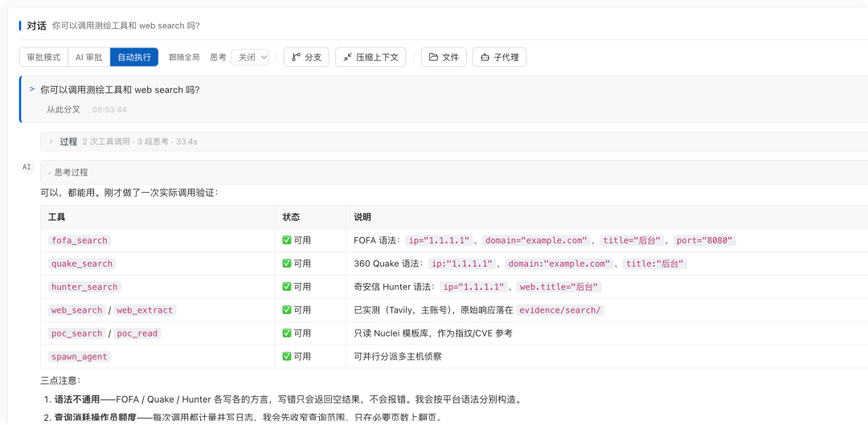Expand the 思考过程 disclosure triangle

(x=50, y=173)
